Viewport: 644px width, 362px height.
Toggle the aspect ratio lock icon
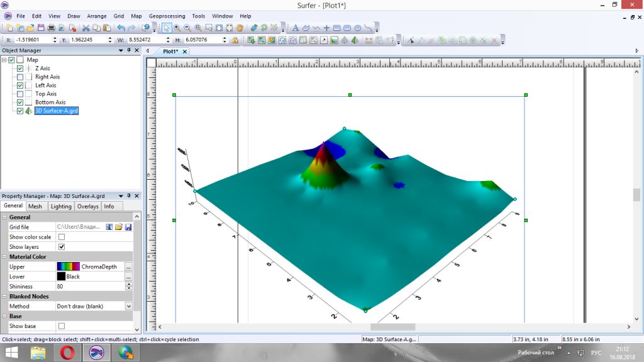235,40
